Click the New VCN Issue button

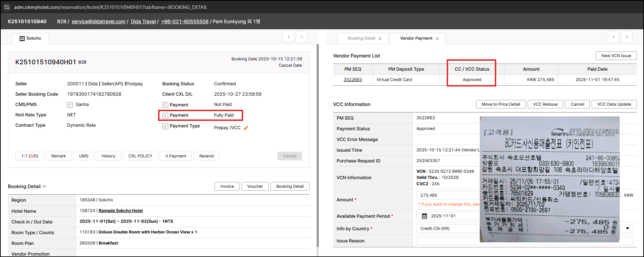pos(616,56)
